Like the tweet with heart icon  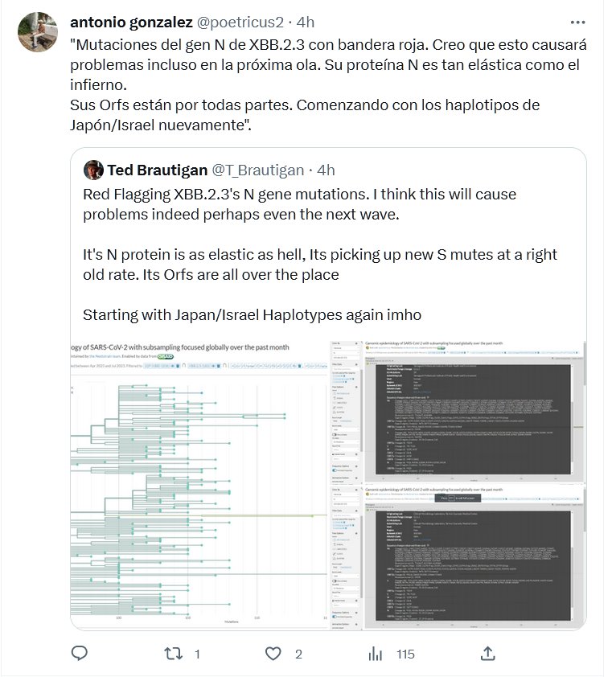pos(274,653)
